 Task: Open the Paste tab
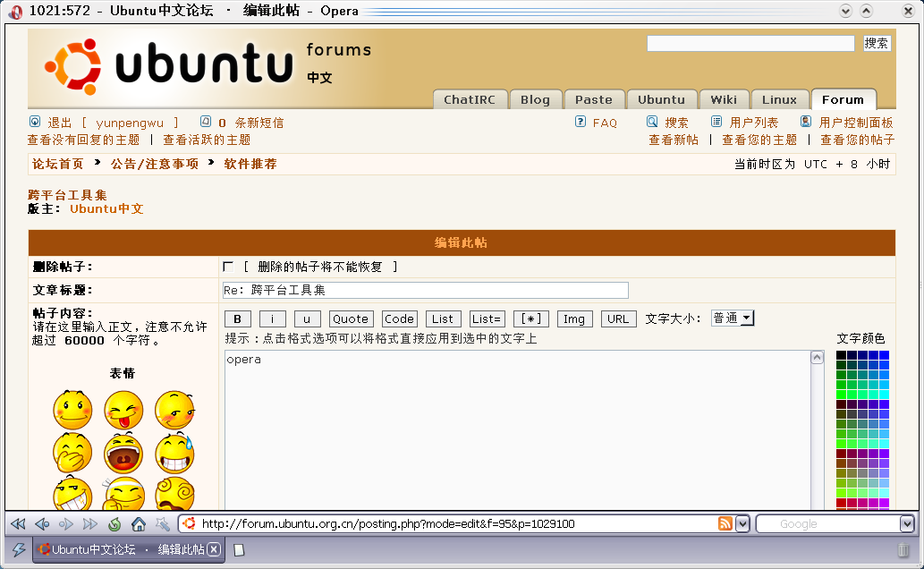[593, 99]
